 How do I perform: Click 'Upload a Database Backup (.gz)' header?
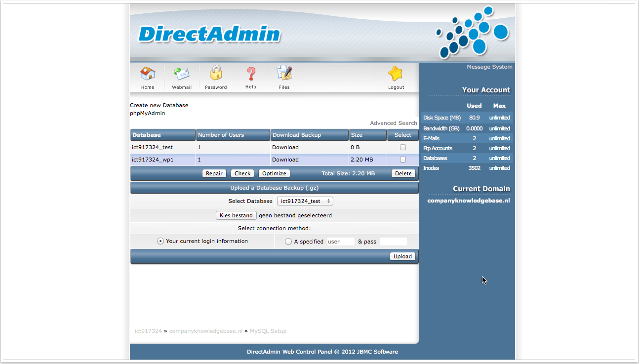[x=275, y=188]
